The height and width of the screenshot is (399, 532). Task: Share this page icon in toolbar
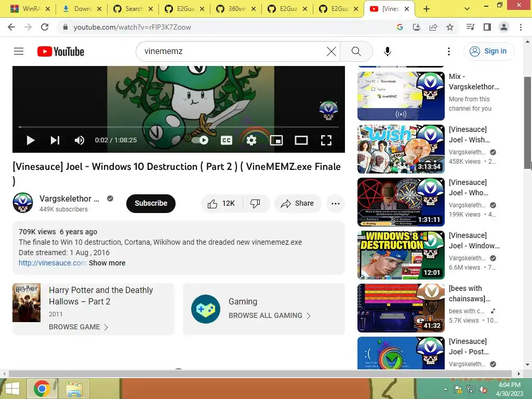[x=433, y=27]
